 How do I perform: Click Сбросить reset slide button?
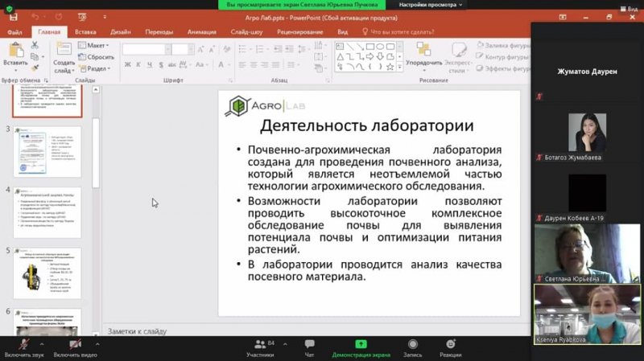(x=96, y=57)
